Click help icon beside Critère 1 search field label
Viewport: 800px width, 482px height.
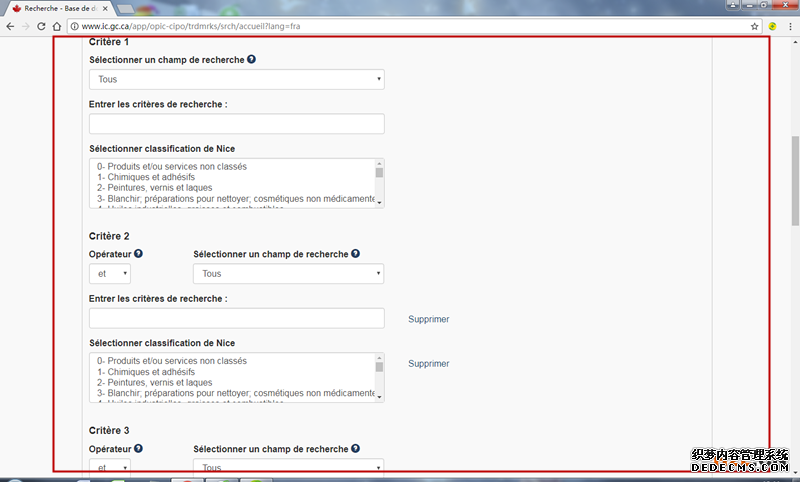click(x=251, y=60)
